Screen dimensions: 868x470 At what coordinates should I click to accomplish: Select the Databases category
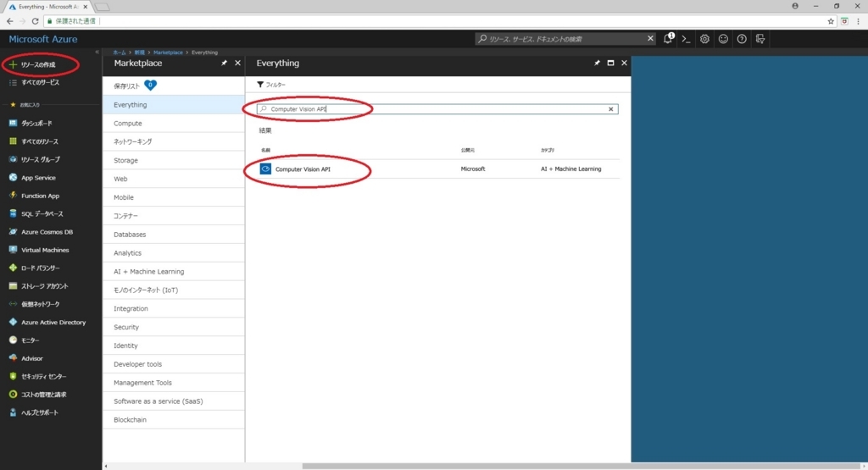point(173,235)
